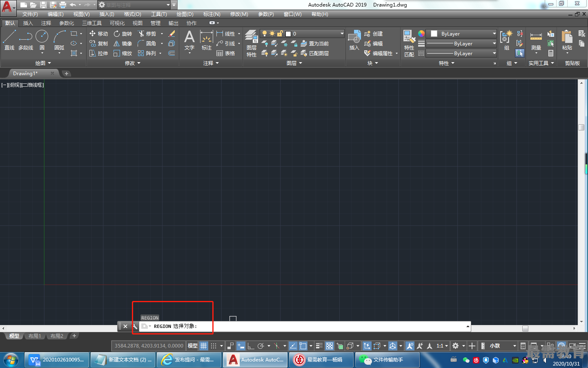Open the layer dropdown showing 0
This screenshot has width=588, height=368.
[302, 34]
